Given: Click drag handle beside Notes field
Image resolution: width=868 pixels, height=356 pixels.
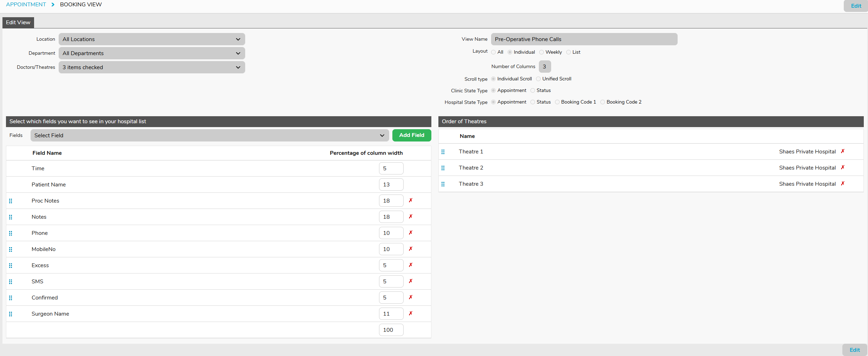Looking at the screenshot, I should (x=11, y=217).
